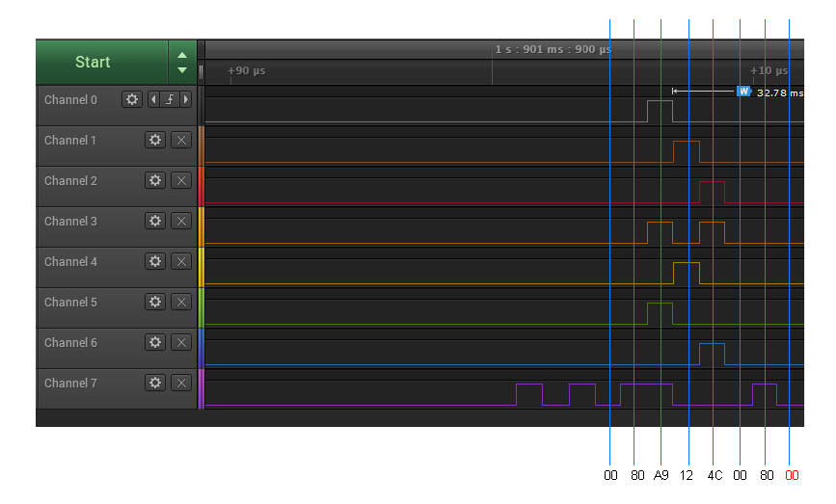This screenshot has height=504, width=836.
Task: Remove Channel 6 with its X button
Action: [x=180, y=342]
